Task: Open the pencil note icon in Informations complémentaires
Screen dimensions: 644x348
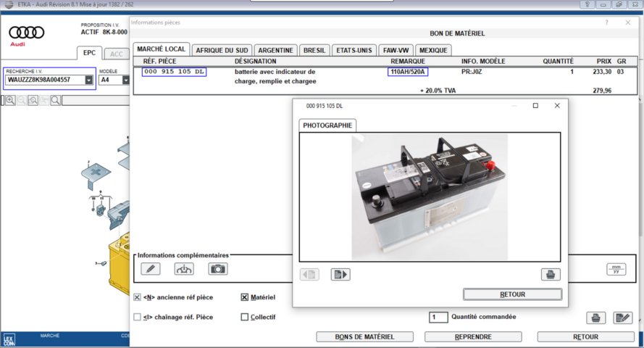Action: [x=151, y=269]
